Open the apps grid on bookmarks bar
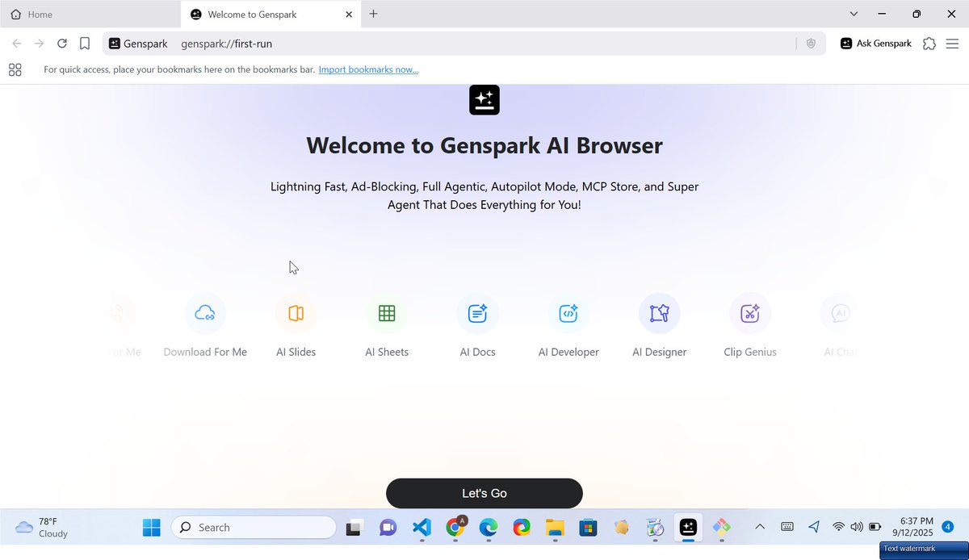Image resolution: width=969 pixels, height=560 pixels. pos(15,69)
